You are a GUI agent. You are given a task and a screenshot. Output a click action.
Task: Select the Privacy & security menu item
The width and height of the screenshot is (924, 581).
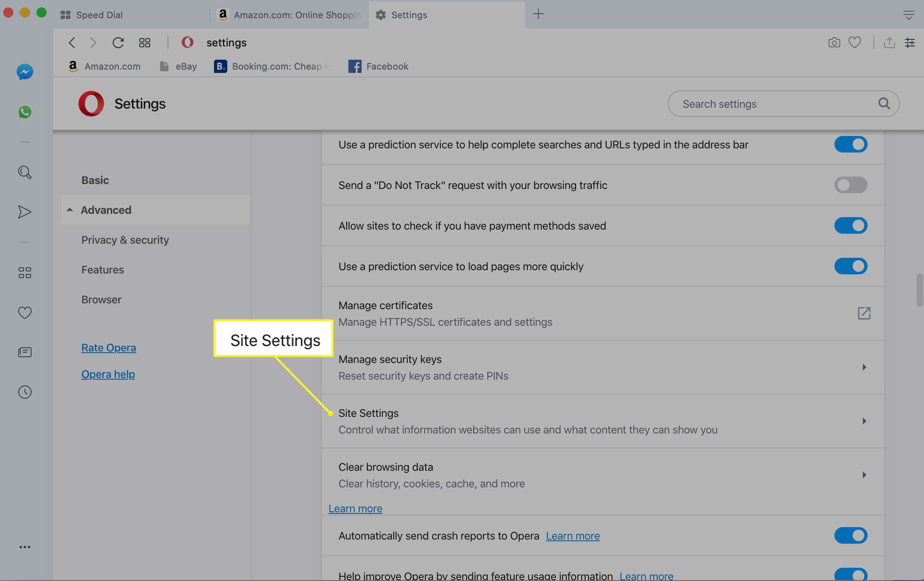(x=125, y=240)
